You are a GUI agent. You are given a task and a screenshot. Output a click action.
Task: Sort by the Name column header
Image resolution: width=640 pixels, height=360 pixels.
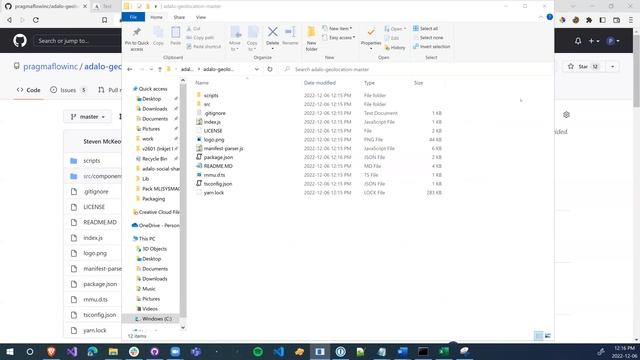click(202, 83)
